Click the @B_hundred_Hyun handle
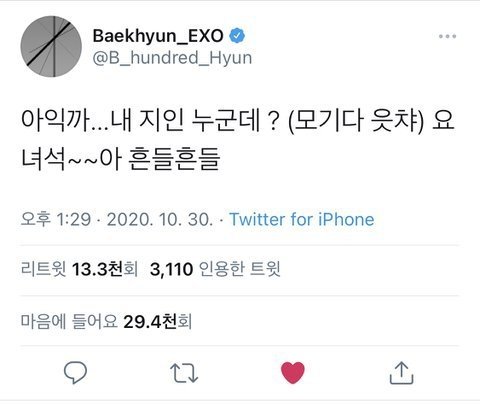The width and height of the screenshot is (480, 404). (x=172, y=58)
